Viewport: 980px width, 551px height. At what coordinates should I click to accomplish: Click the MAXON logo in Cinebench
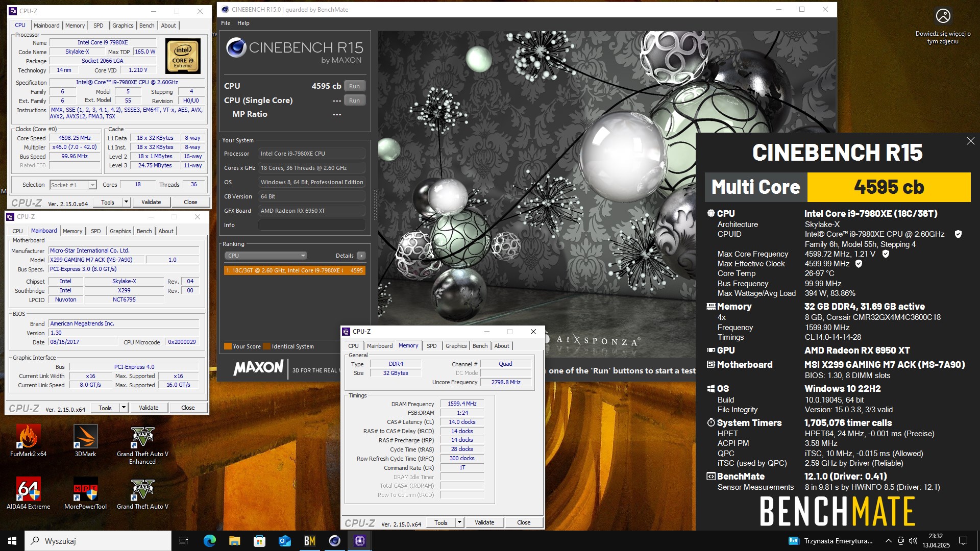(258, 368)
